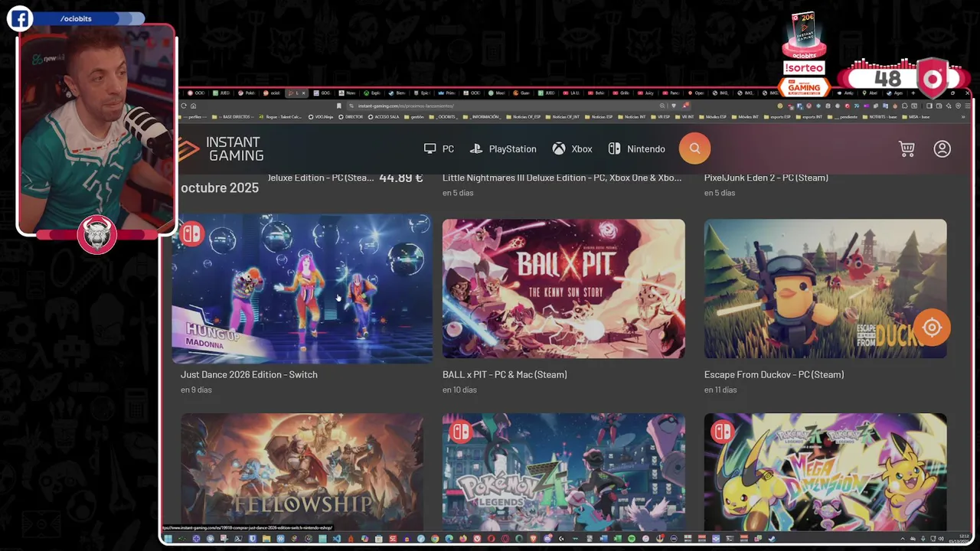
Task: Click the 44.89 € price text
Action: pyautogui.click(x=401, y=178)
